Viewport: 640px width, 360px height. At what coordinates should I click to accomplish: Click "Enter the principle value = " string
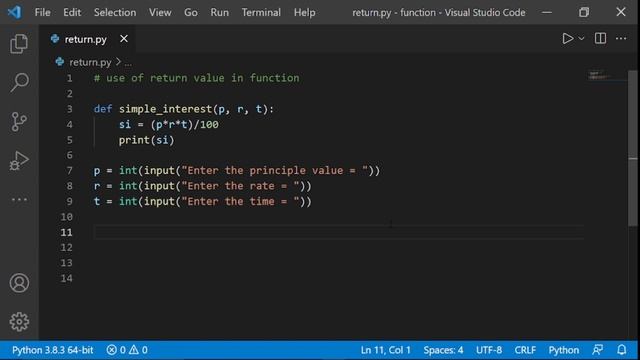coord(275,170)
